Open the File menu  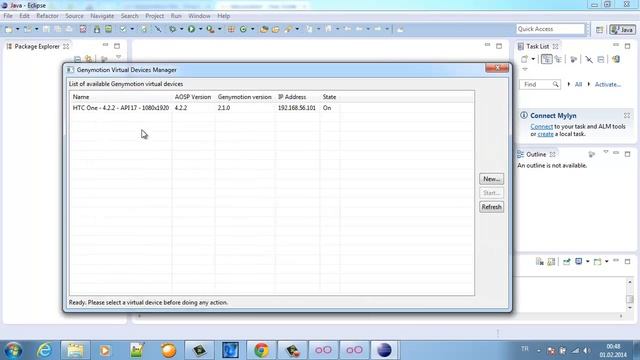8,16
